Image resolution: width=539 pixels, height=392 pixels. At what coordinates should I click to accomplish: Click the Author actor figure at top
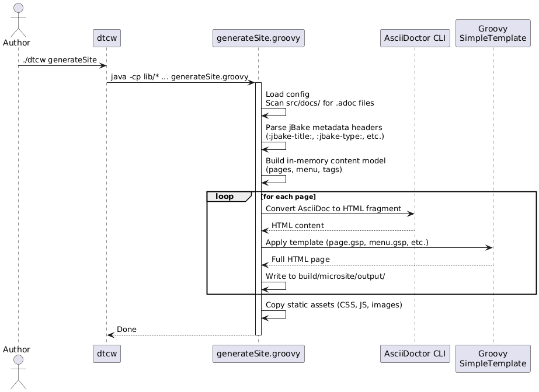(x=18, y=20)
